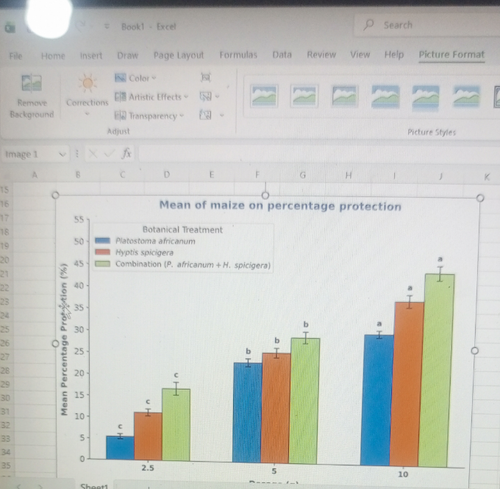Open the Color dropdown
This screenshot has height=489, width=500.
pos(135,78)
